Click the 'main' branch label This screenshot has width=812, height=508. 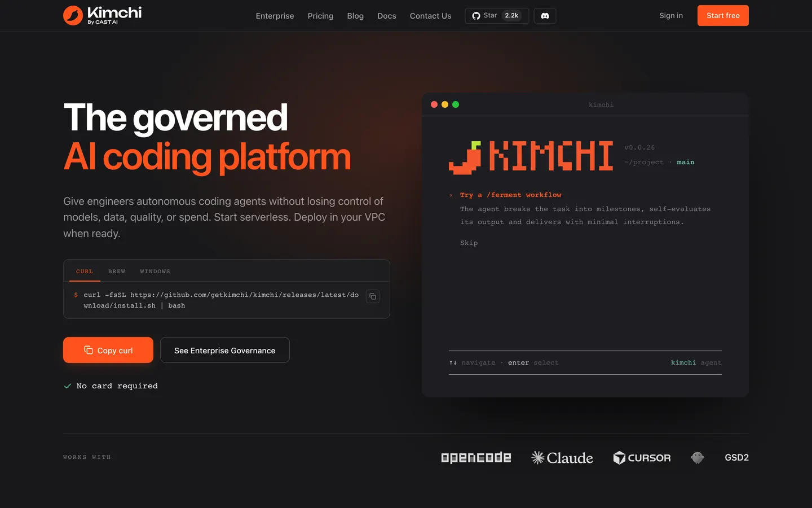coord(686,162)
